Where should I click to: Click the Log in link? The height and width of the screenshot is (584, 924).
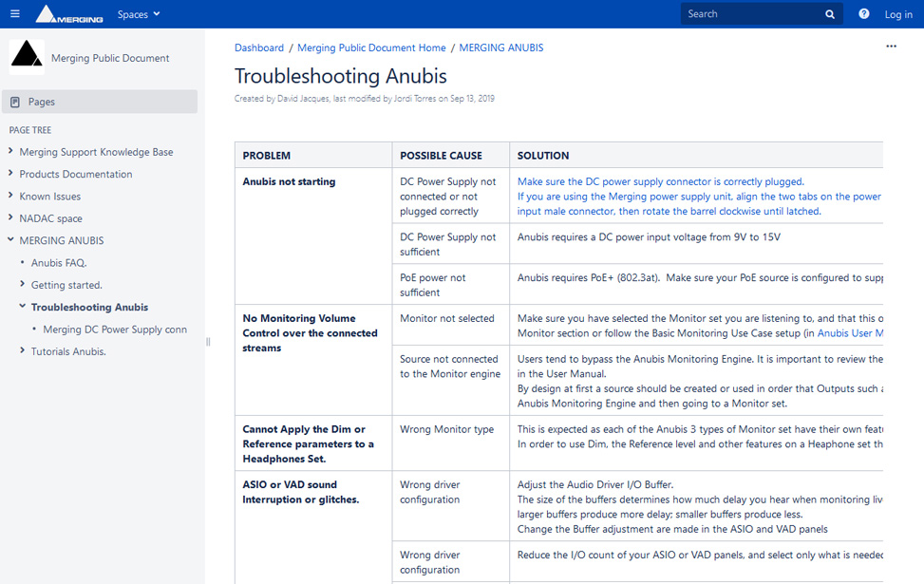(x=898, y=14)
